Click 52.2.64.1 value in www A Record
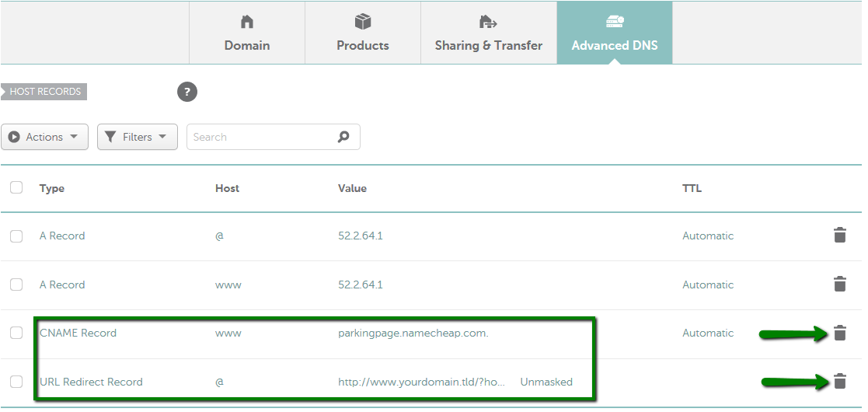868x412 pixels. coord(361,285)
